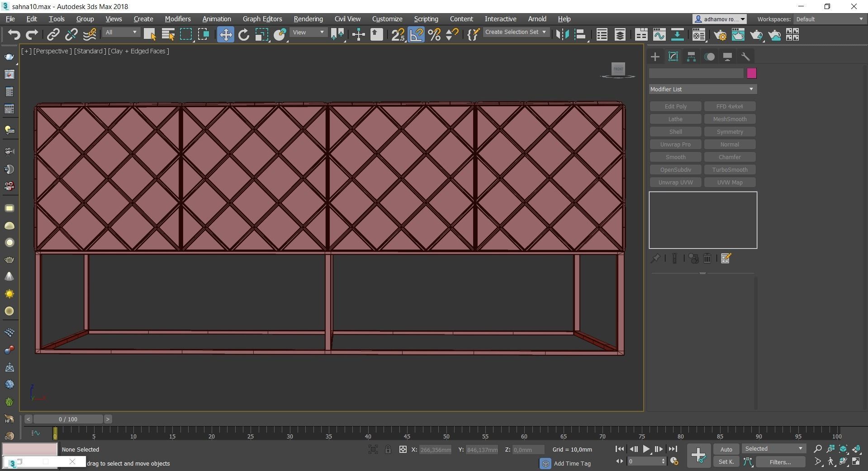
Task: Click the X coordinate input field
Action: [x=435, y=450]
